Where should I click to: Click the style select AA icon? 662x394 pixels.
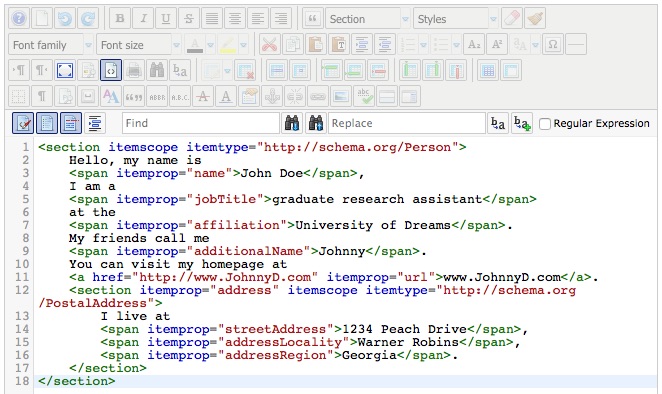coord(111,97)
